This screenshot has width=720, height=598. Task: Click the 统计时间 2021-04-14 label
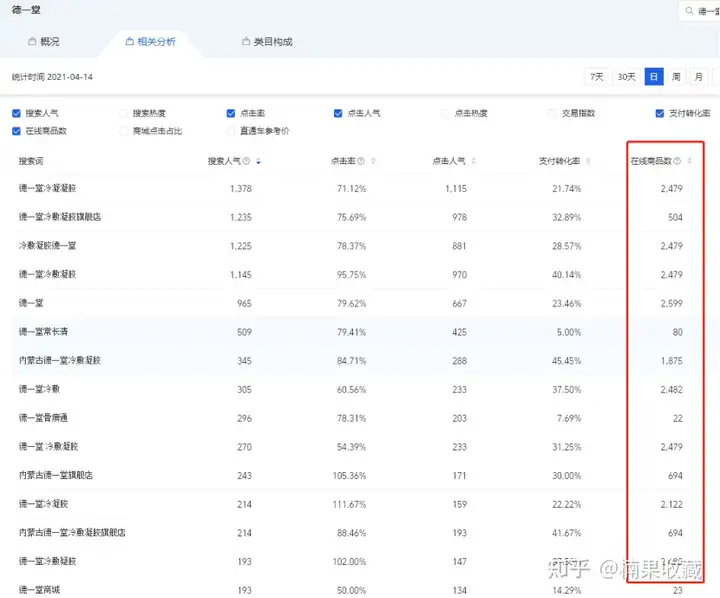[52, 77]
